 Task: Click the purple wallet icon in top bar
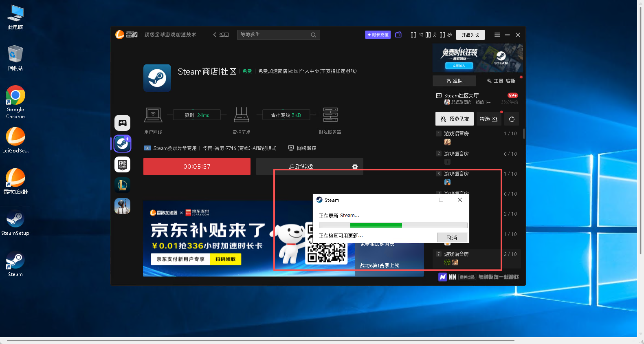tap(398, 35)
